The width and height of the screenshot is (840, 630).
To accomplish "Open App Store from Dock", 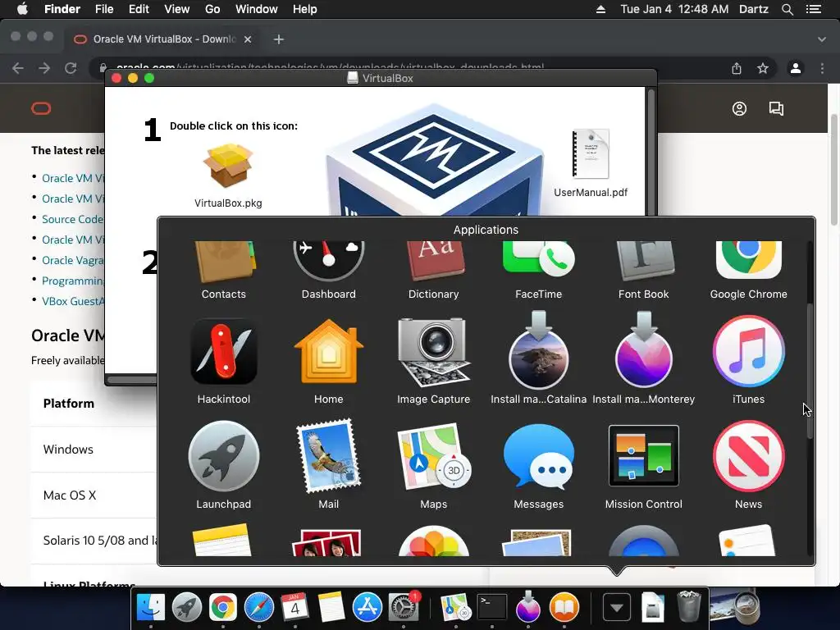I will click(x=367, y=607).
